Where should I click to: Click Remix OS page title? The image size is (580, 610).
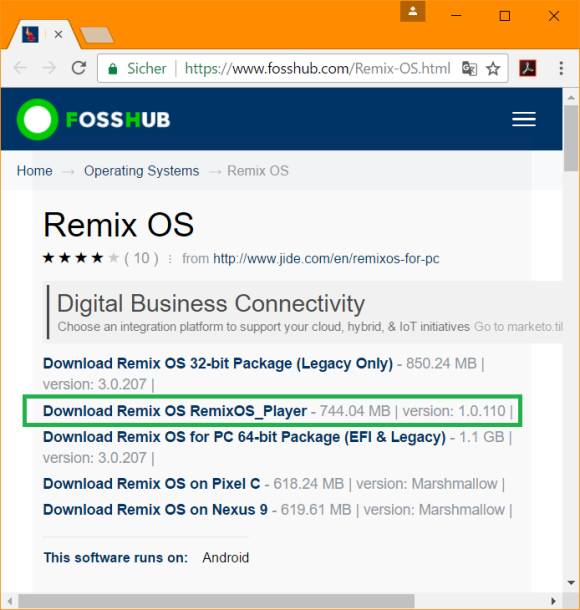(x=119, y=224)
